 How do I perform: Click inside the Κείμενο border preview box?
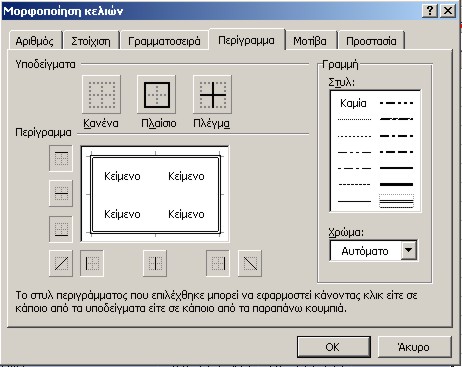point(155,194)
